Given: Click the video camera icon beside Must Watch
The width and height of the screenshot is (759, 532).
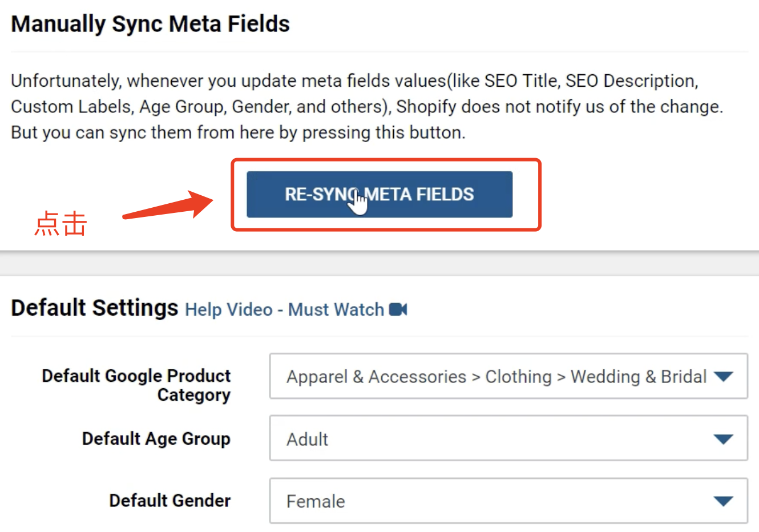Looking at the screenshot, I should 398,309.
